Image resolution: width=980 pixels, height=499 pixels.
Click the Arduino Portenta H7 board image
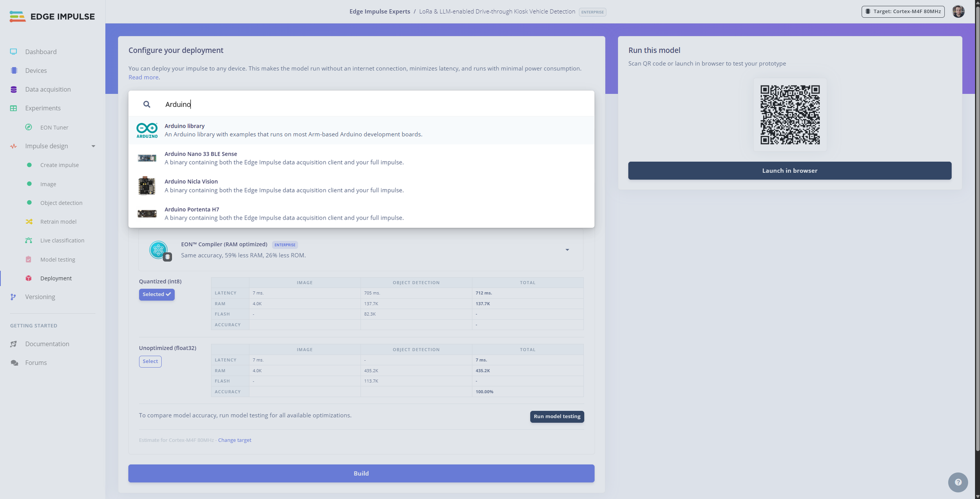(147, 213)
